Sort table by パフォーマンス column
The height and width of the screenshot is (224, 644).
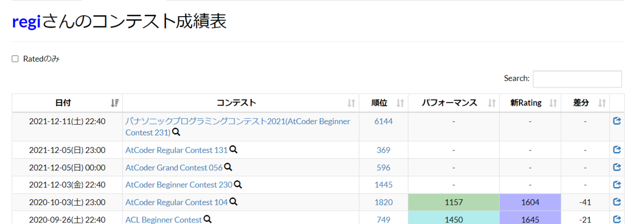(453, 103)
